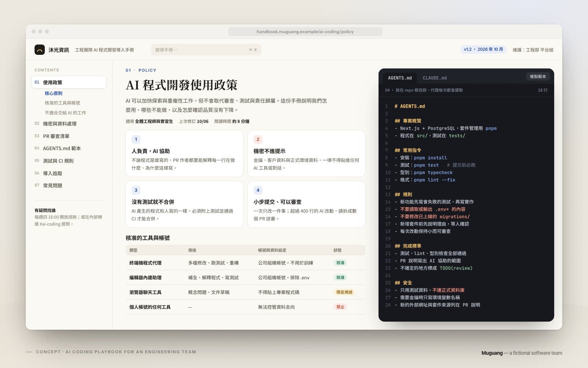Click the 閱讀時間 約 8 分鐘 metadata

[232, 121]
